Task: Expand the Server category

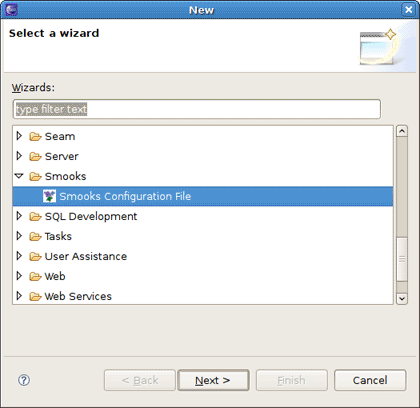Action: click(x=19, y=156)
